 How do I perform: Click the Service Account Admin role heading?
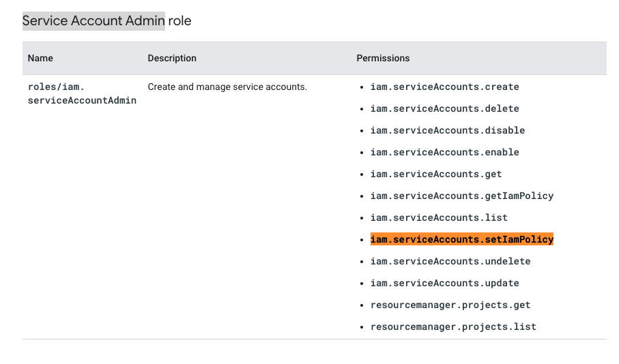click(106, 21)
